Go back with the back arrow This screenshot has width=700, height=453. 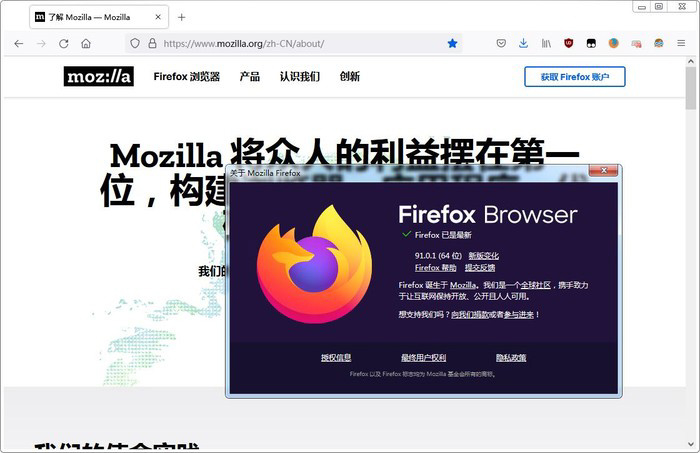tap(18, 44)
